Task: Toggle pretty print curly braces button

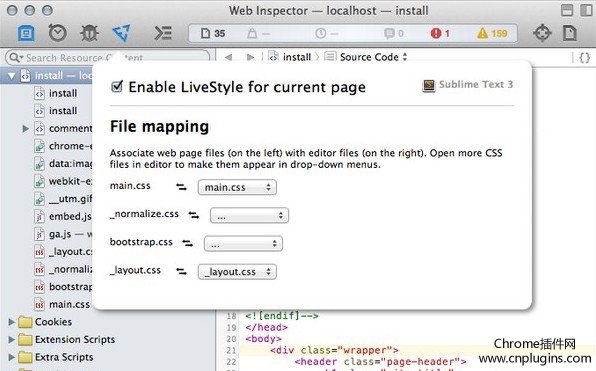Action: 584,57
